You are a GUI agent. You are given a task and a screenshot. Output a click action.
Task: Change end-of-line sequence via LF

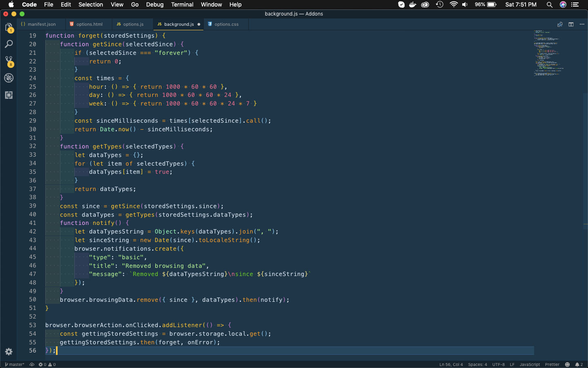pyautogui.click(x=512, y=364)
